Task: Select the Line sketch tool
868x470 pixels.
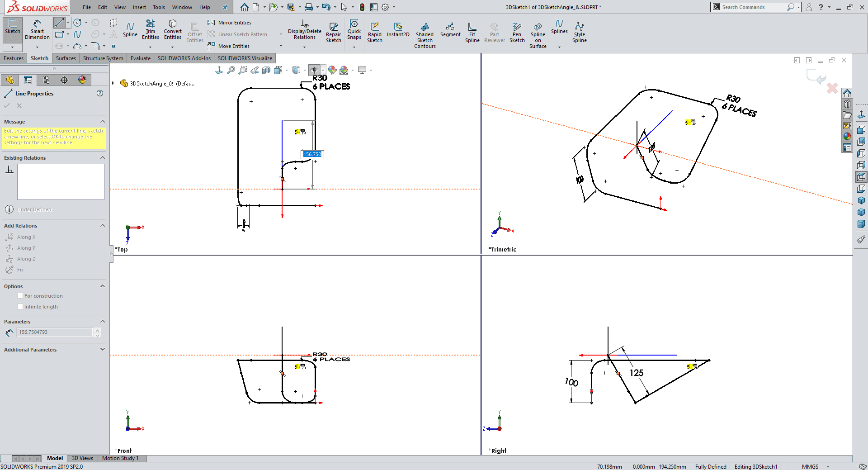Action: coord(59,23)
